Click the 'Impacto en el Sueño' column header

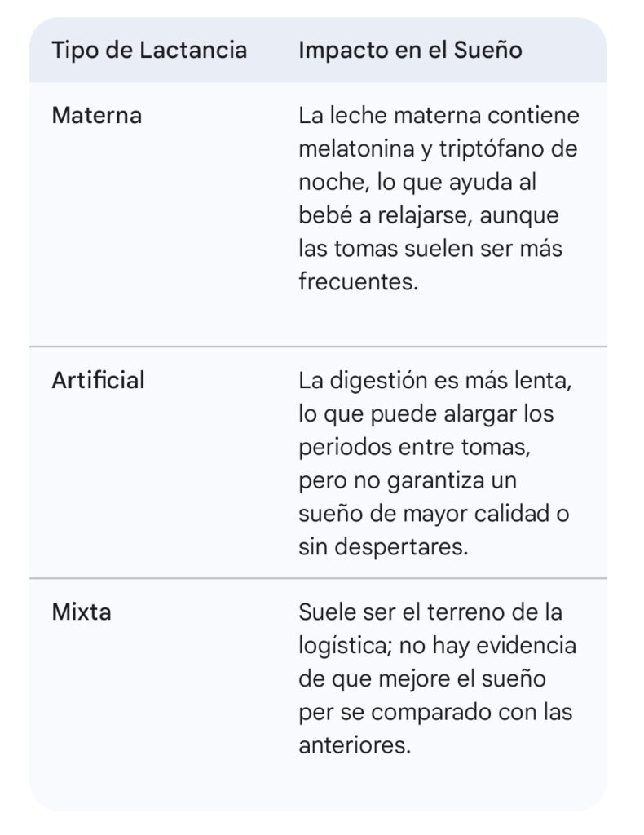click(410, 51)
